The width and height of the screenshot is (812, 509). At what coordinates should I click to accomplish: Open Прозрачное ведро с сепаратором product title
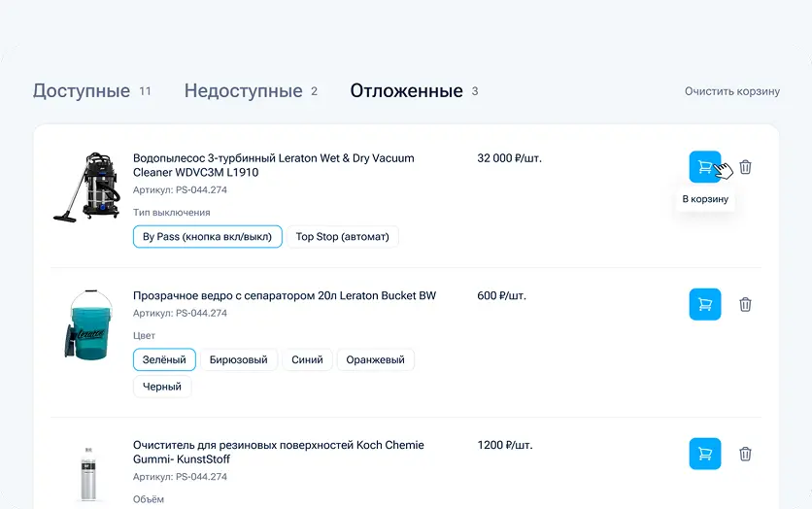[285, 295]
